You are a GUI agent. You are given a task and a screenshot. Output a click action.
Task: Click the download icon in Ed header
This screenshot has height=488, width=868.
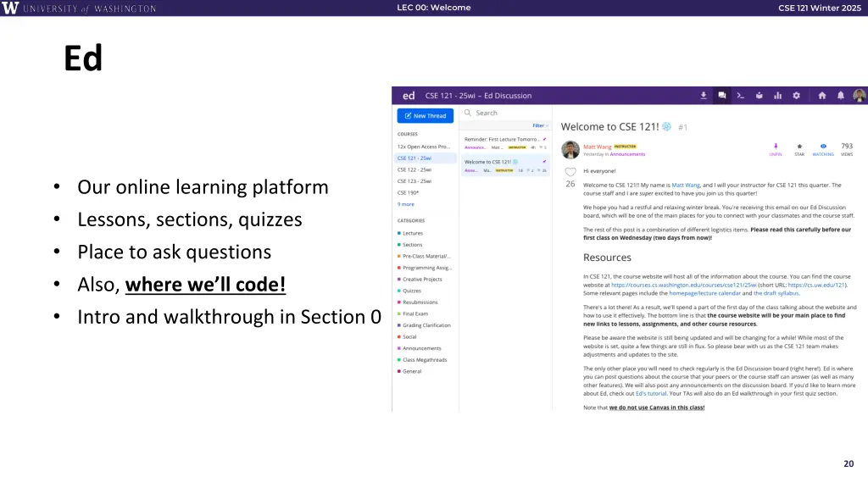coord(703,96)
